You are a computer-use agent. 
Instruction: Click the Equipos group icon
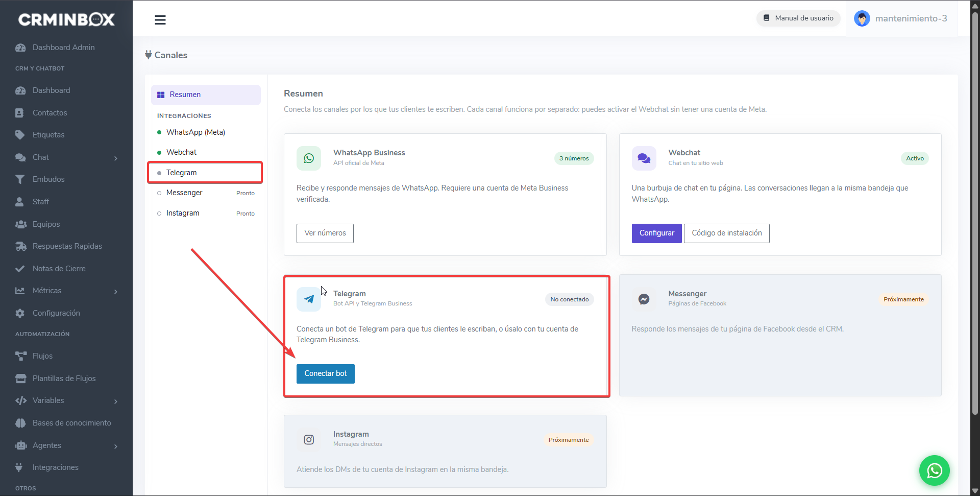[20, 224]
